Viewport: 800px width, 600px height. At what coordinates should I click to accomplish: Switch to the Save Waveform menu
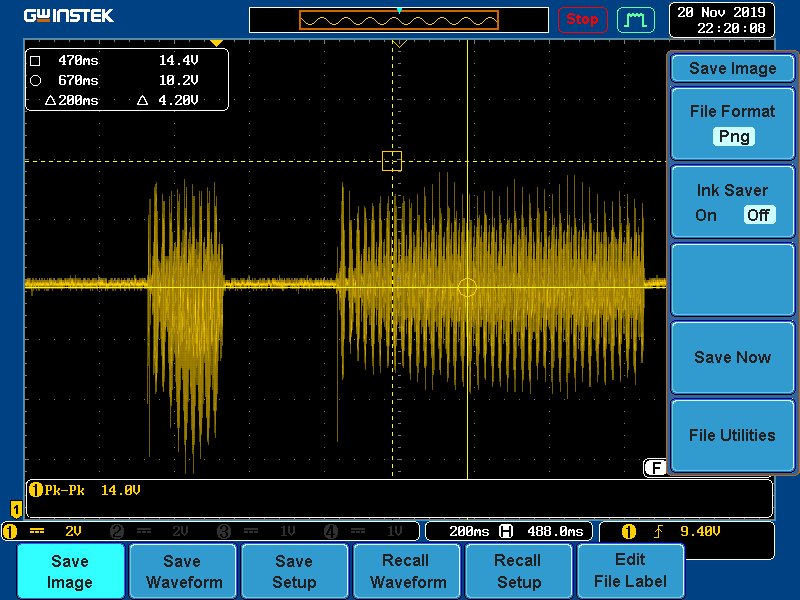[x=182, y=572]
